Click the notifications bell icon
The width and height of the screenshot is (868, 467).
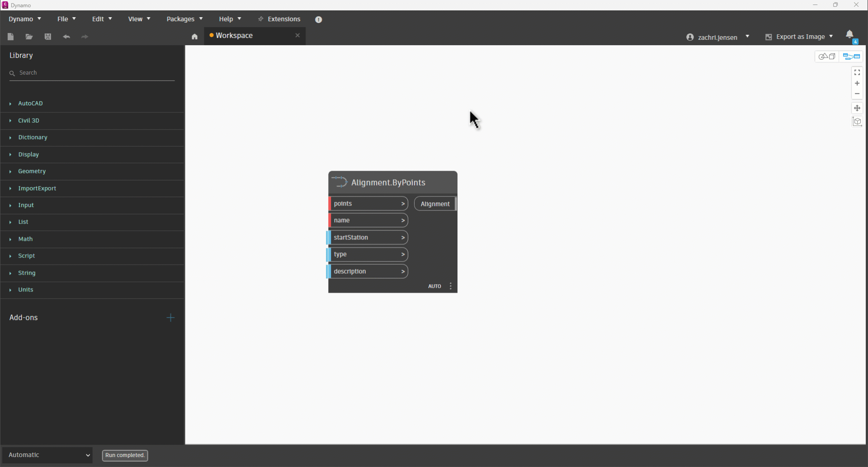click(x=850, y=35)
